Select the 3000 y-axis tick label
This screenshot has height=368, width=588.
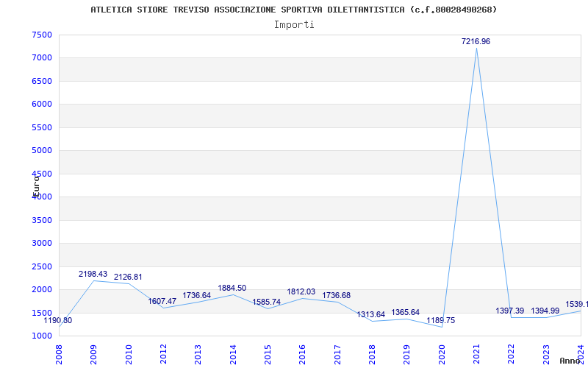tap(42, 244)
